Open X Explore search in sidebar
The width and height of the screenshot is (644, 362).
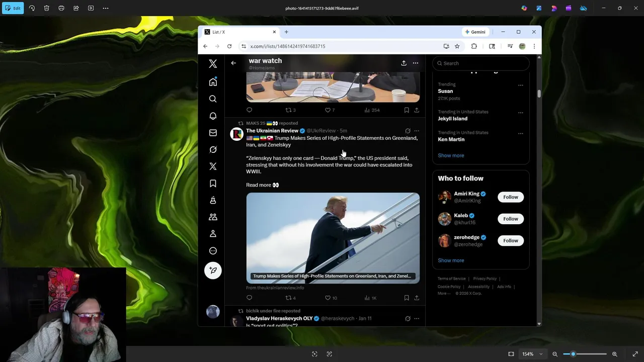(213, 99)
